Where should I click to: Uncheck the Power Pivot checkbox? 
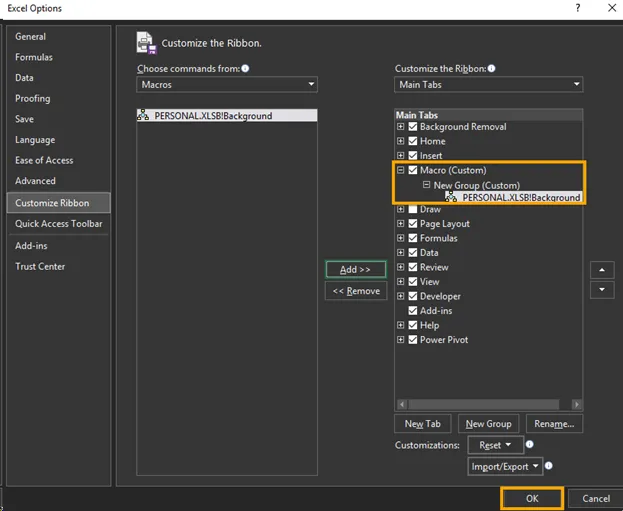click(413, 340)
